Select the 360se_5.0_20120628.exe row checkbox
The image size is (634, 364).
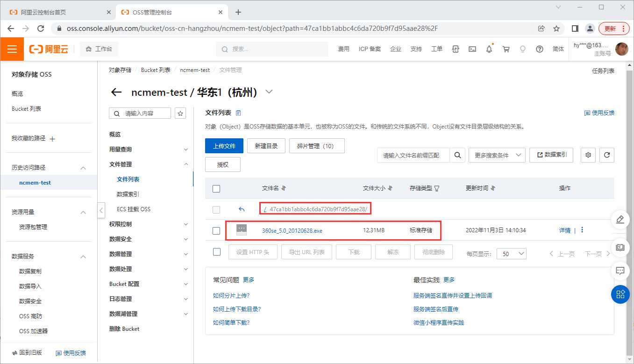[216, 230]
